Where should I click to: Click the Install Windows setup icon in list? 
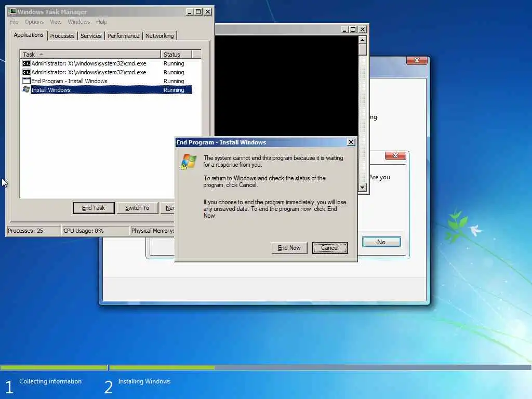(x=26, y=89)
